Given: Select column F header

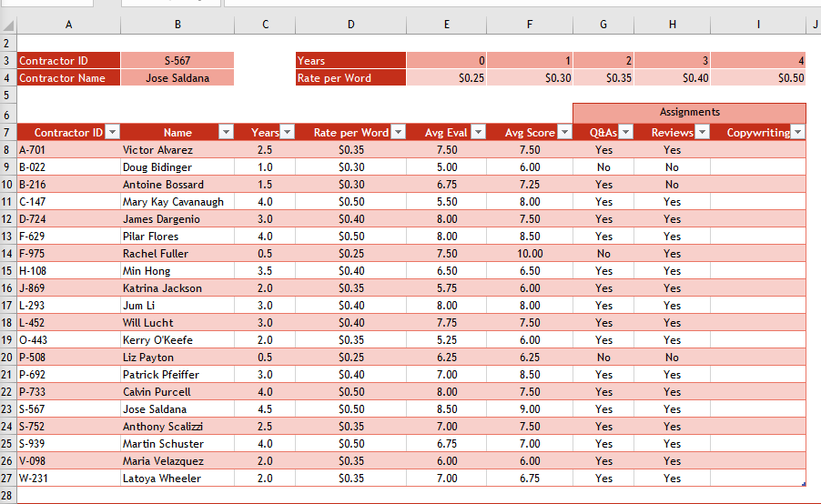Looking at the screenshot, I should (x=530, y=25).
